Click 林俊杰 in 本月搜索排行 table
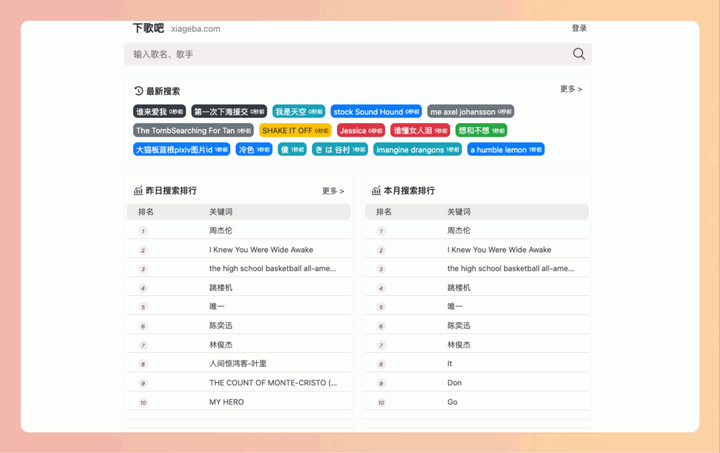 coord(459,345)
